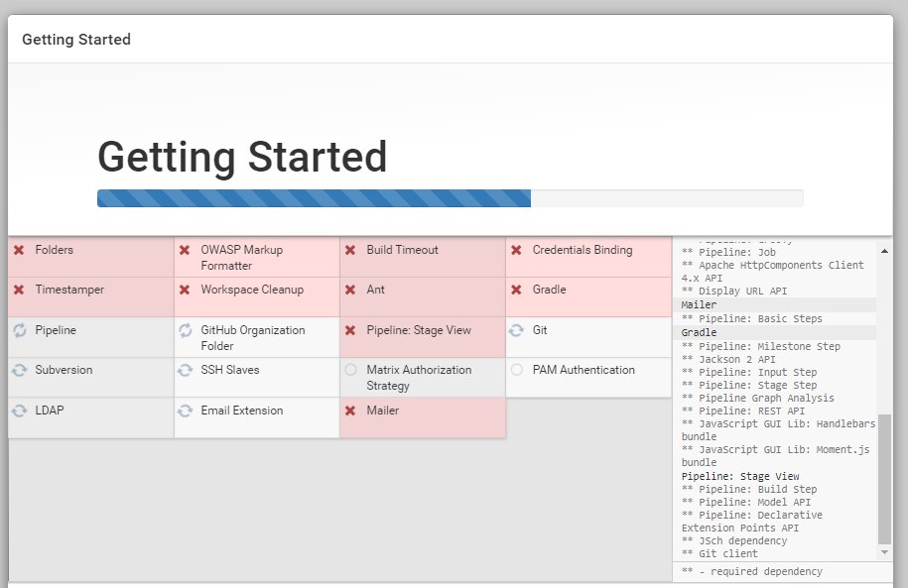Select the Build Timeout plugin label
908x588 pixels.
[x=402, y=250]
